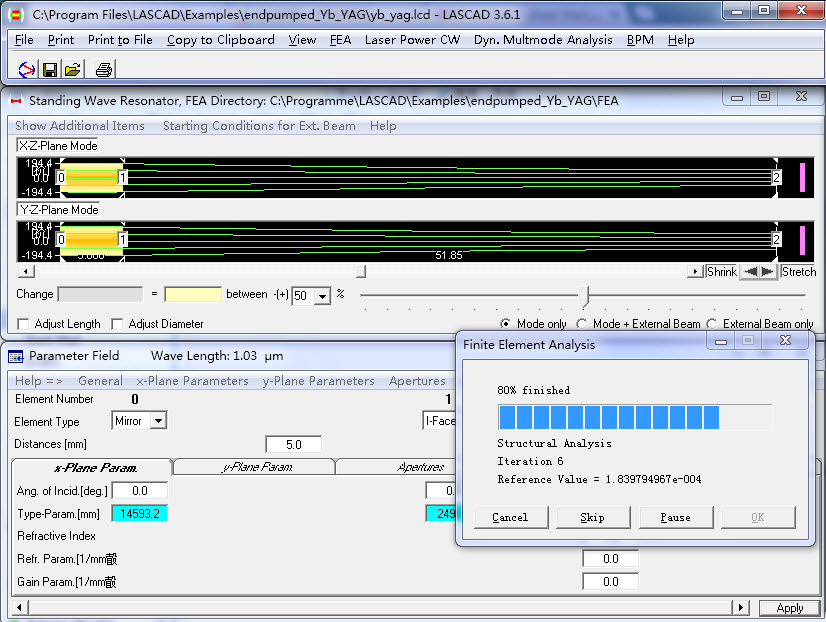Open Print to File menu

(x=120, y=40)
